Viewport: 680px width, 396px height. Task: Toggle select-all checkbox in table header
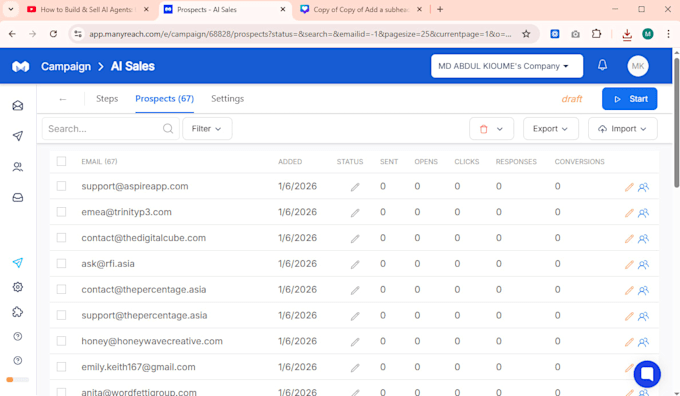point(62,161)
